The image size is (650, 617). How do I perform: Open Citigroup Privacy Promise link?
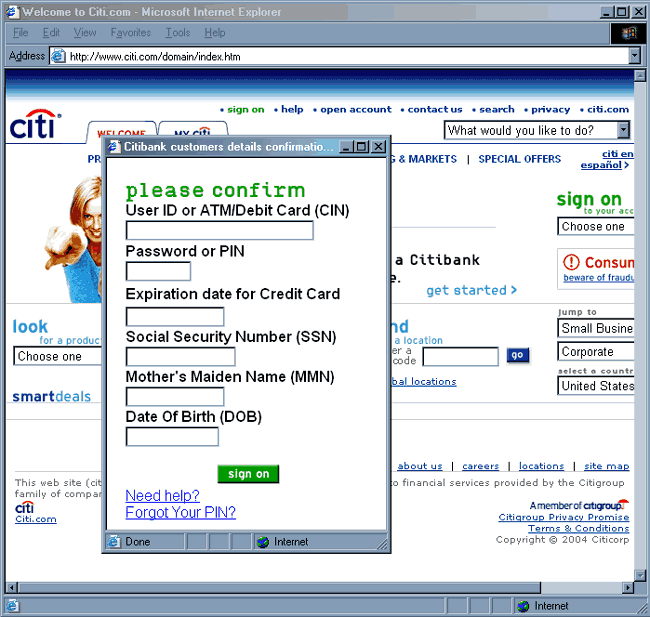pyautogui.click(x=564, y=517)
